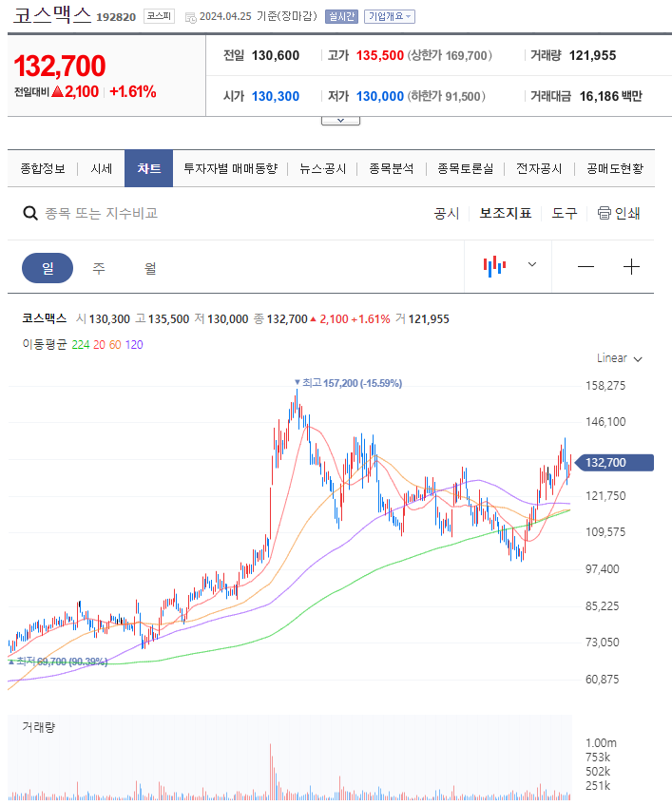672x806 pixels.
Task: Open the candlestick chart type icon
Action: click(x=494, y=266)
